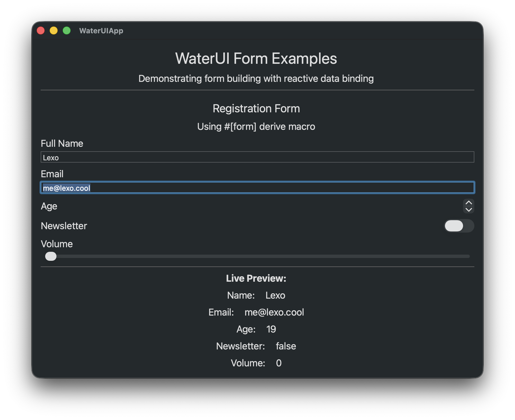The image size is (515, 420).
Task: Select the Full Name label
Action: [x=62, y=143]
